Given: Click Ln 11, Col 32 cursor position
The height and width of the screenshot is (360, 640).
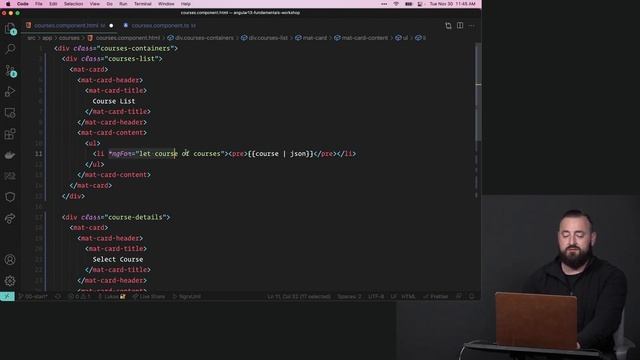Looking at the screenshot, I should 299,296.
